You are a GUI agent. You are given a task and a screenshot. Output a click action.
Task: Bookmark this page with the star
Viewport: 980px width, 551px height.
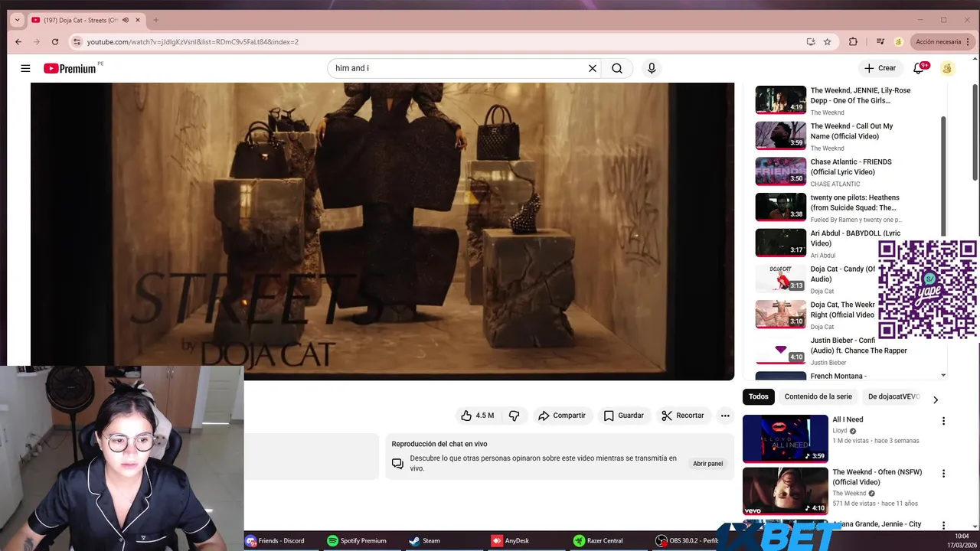(828, 42)
